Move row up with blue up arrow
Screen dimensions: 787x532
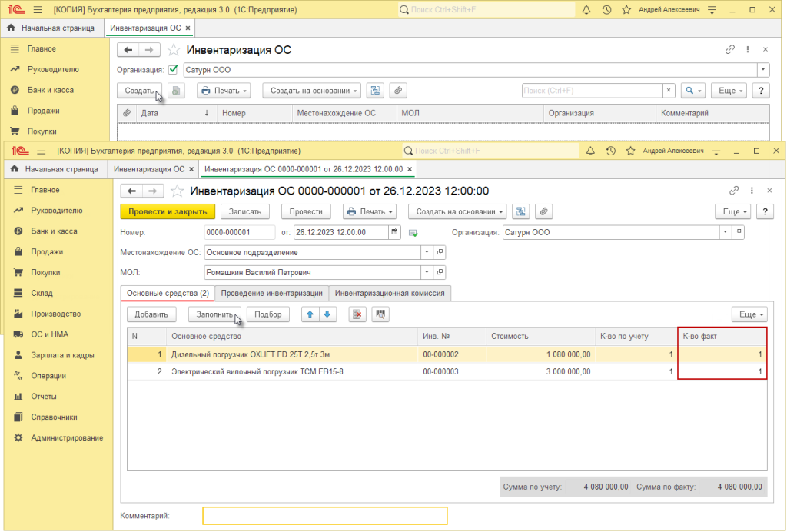point(310,314)
